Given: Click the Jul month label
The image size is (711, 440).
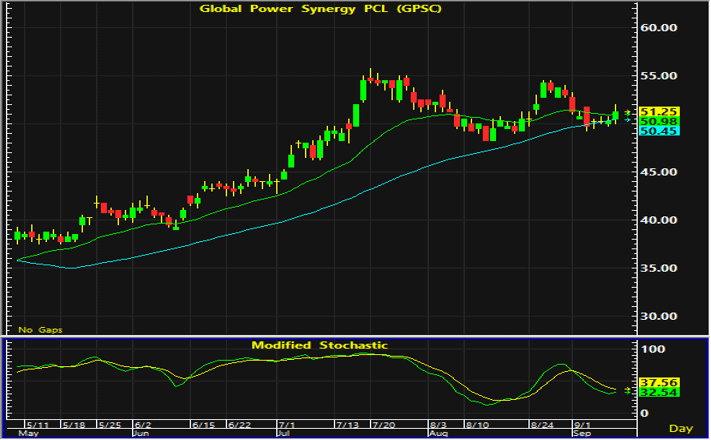Looking at the screenshot, I should 283,433.
